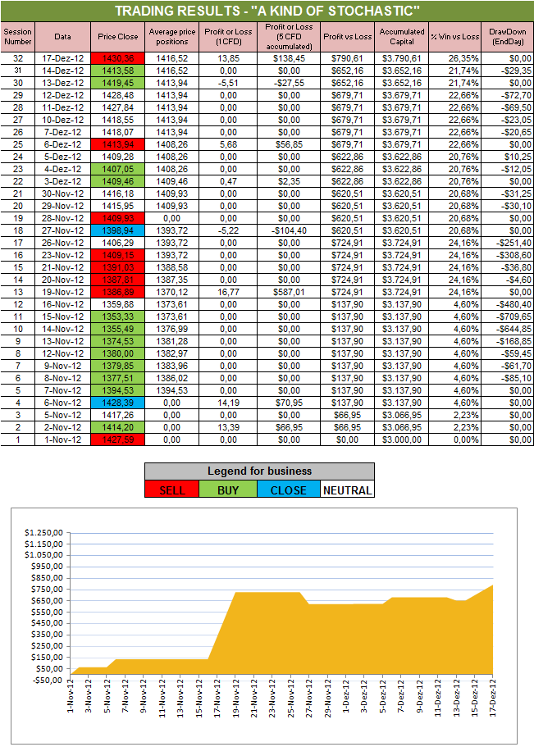
Task: Select the profit cell $138,45
Action: pyautogui.click(x=289, y=58)
